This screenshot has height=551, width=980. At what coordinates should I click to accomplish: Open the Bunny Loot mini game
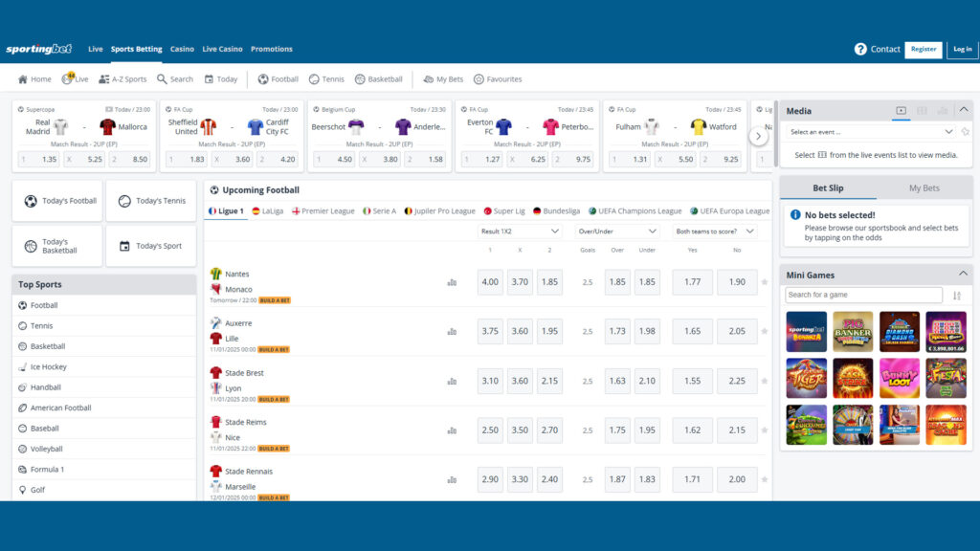click(900, 378)
